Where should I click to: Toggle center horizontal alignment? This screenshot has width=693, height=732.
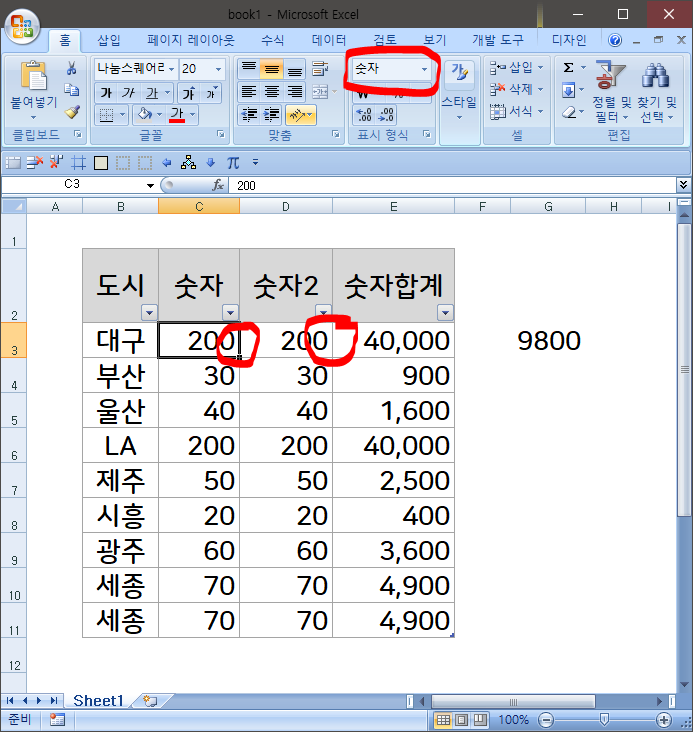271,92
